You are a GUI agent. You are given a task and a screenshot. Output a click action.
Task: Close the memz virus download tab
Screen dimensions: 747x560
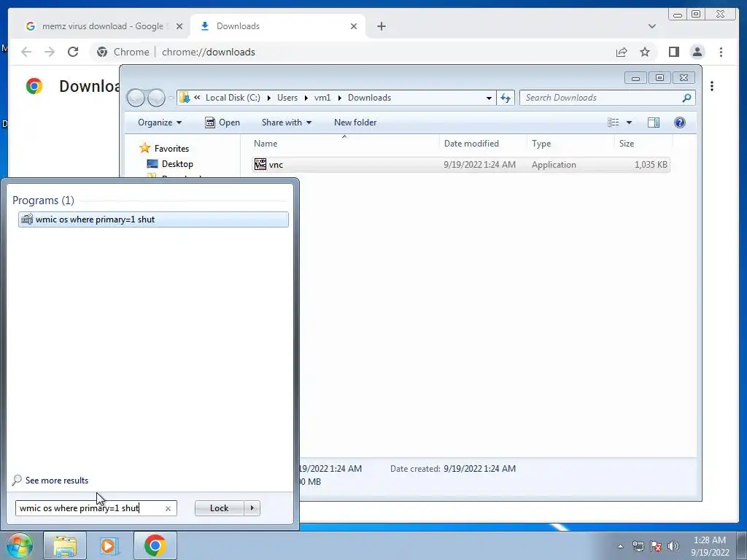tap(179, 26)
